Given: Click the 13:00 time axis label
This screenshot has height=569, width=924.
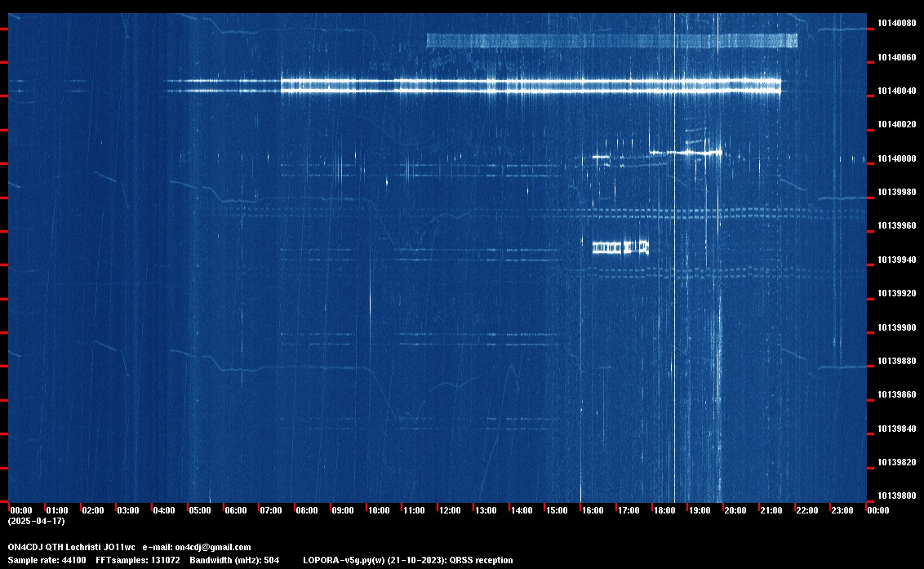Looking at the screenshot, I should pyautogui.click(x=486, y=510).
